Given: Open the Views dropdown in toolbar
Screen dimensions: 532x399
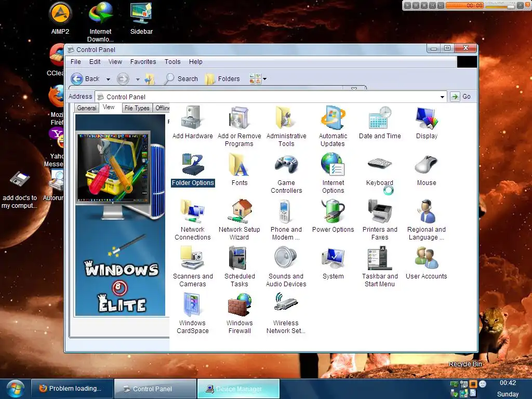Looking at the screenshot, I should [258, 79].
